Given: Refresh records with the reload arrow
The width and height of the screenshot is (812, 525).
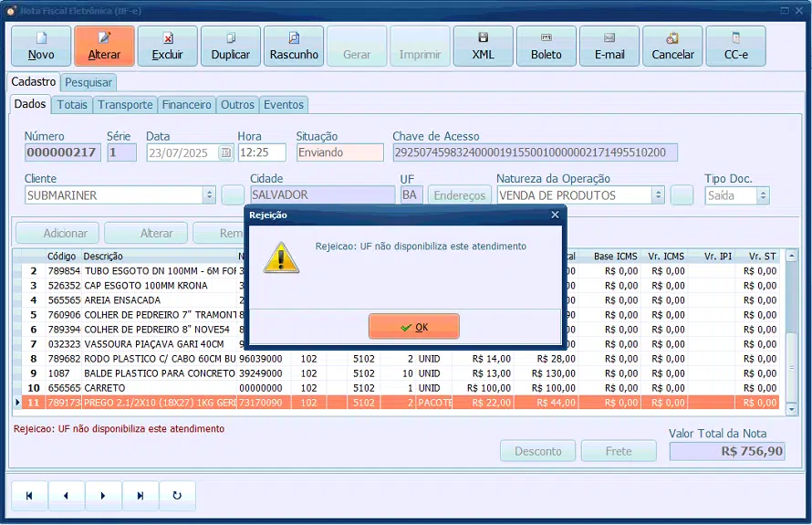Looking at the screenshot, I should (x=177, y=496).
